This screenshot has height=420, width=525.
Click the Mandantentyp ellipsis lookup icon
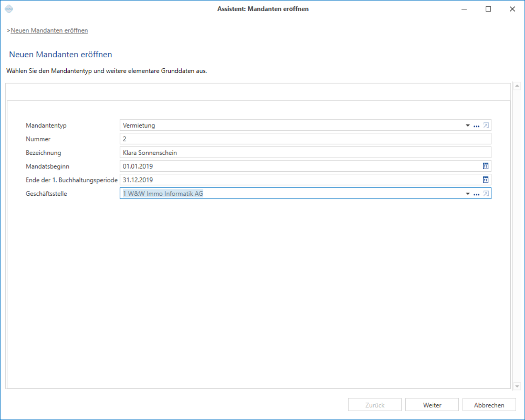[476, 126]
